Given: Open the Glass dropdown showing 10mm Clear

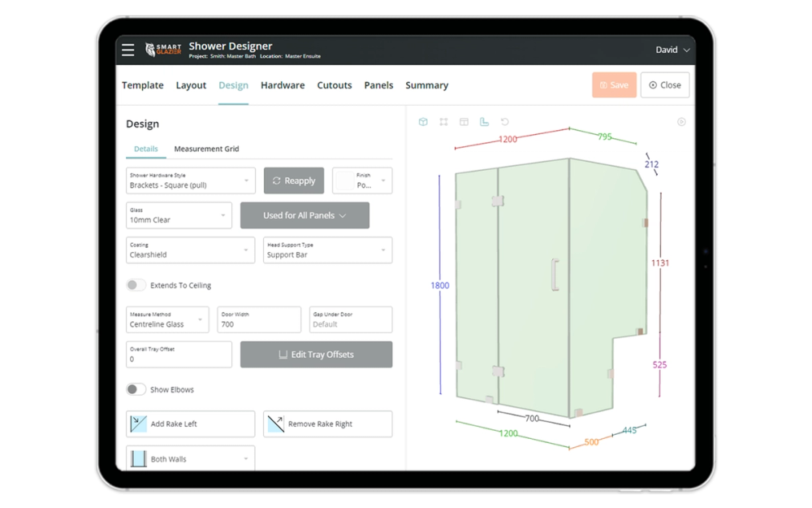Looking at the screenshot, I should click(179, 215).
